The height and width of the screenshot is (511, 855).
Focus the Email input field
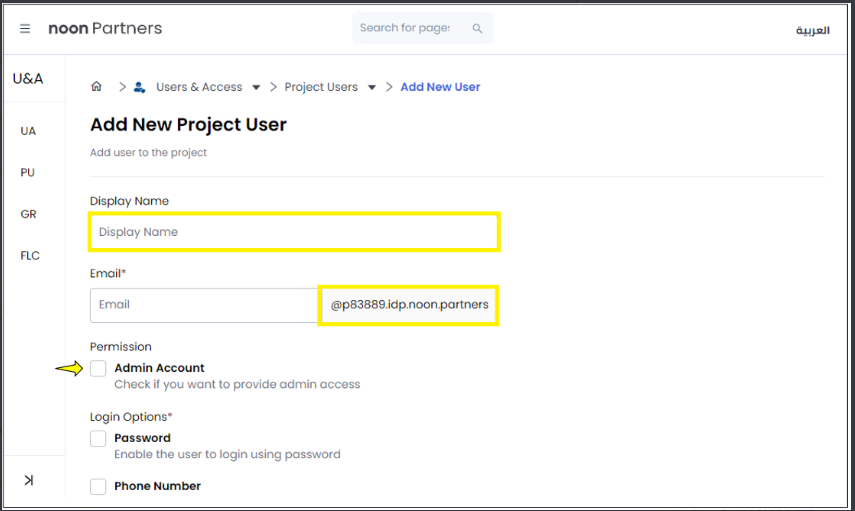[x=203, y=305]
